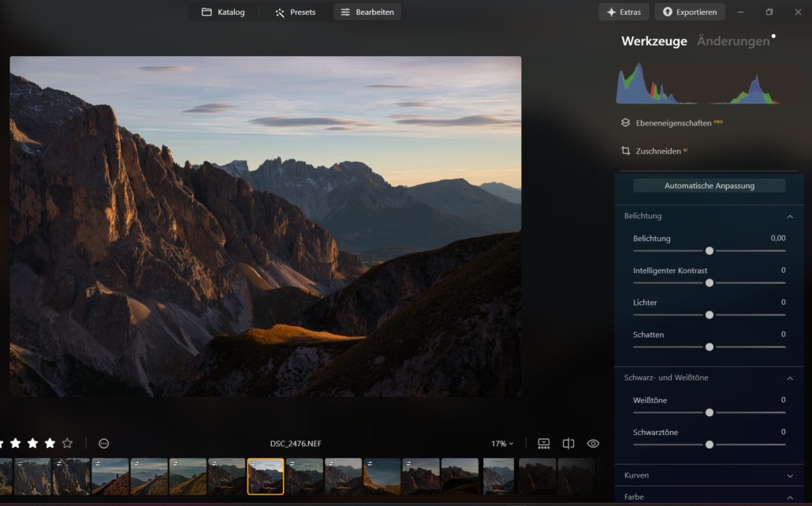Image resolution: width=812 pixels, height=506 pixels.
Task: Open the 17% zoom level dropdown
Action: click(x=502, y=444)
